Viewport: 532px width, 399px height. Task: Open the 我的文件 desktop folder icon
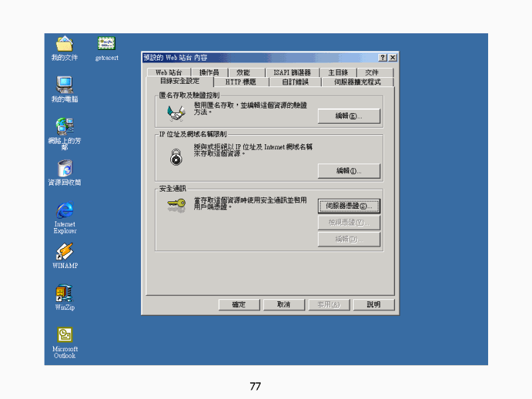(65, 45)
